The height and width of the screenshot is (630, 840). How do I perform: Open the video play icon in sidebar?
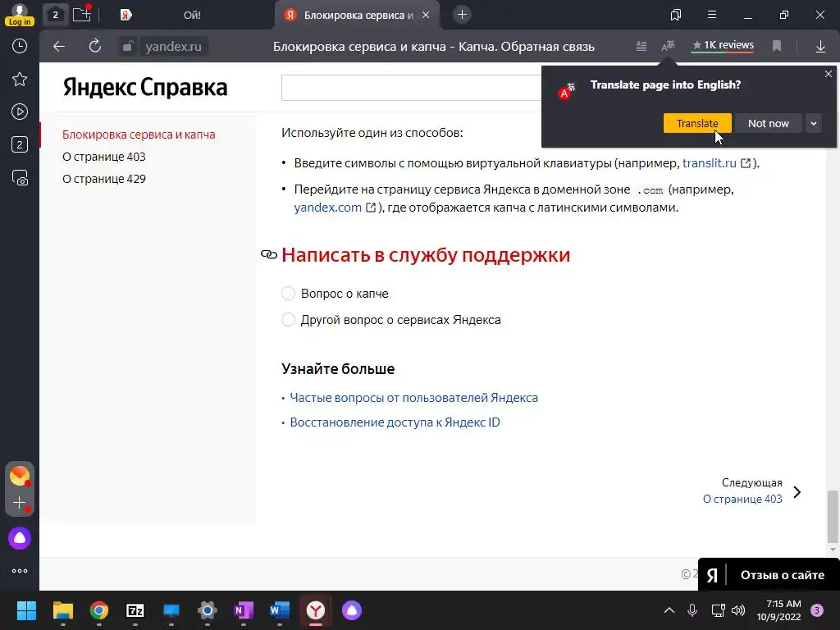pyautogui.click(x=20, y=112)
